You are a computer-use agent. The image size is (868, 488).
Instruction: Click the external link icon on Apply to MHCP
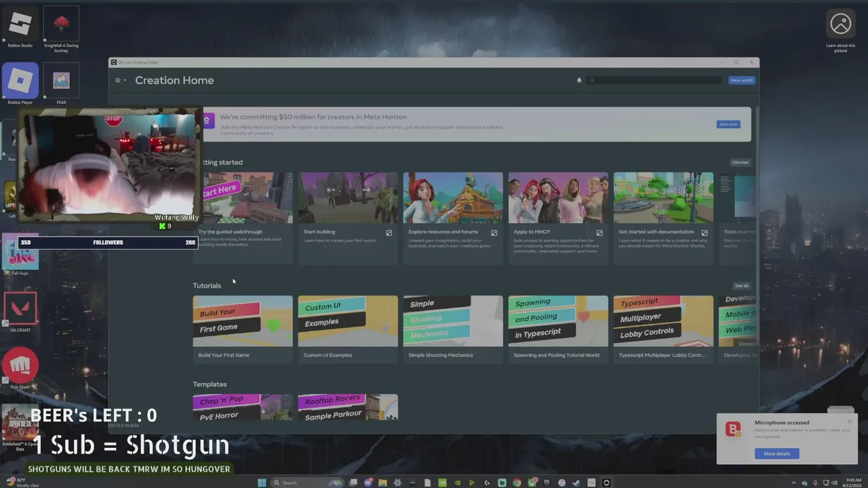click(x=599, y=232)
